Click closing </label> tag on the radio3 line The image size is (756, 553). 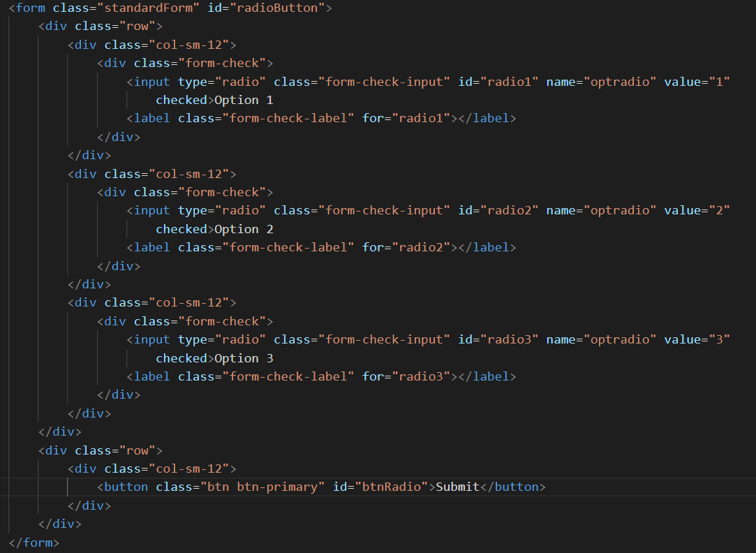(487, 376)
